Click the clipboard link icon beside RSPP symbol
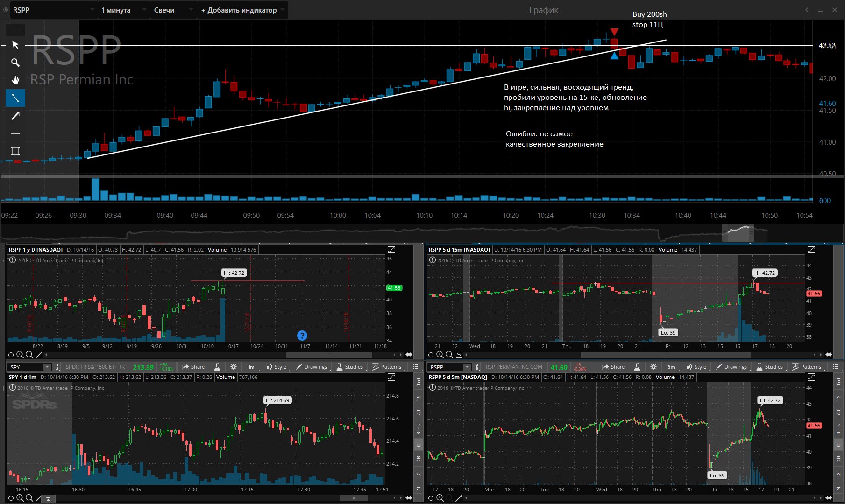Viewport: 845px width, 504px height. click(477, 367)
